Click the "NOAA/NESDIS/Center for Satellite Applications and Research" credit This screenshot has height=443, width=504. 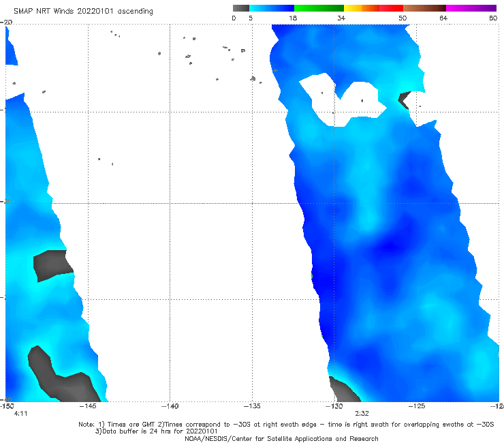281,438
